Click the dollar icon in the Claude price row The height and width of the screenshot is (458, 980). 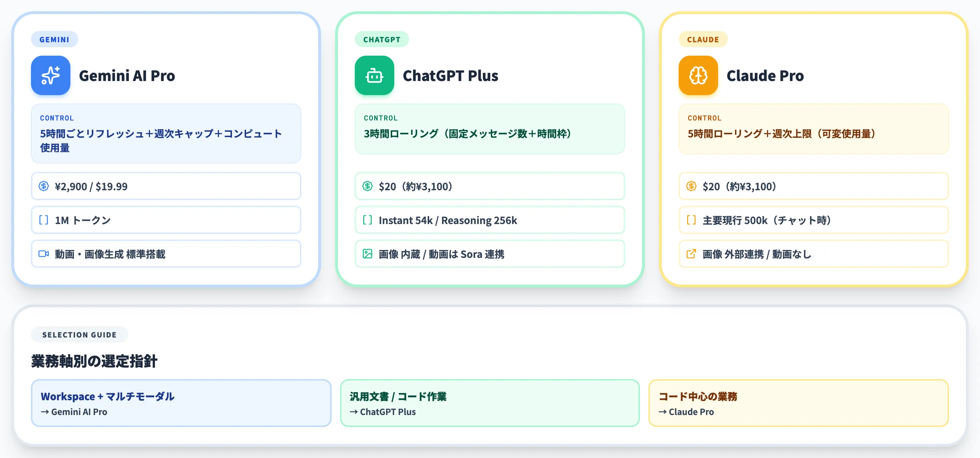tap(691, 186)
